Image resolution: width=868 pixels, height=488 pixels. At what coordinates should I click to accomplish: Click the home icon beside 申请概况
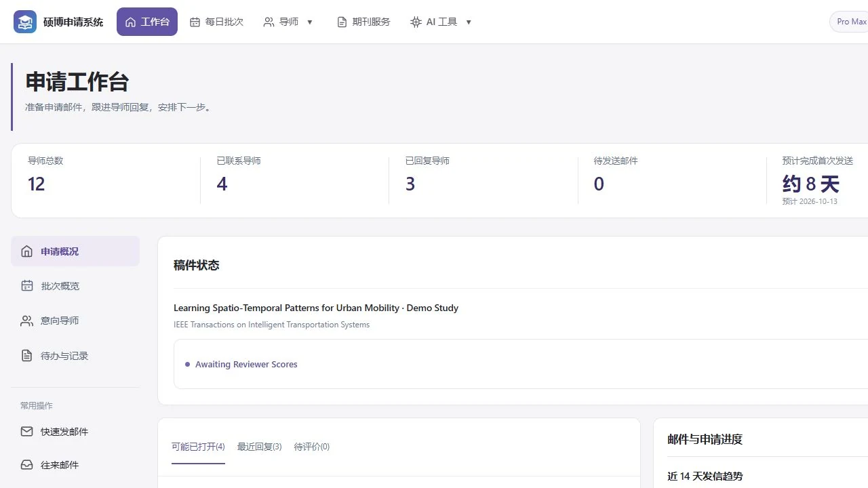click(x=26, y=251)
